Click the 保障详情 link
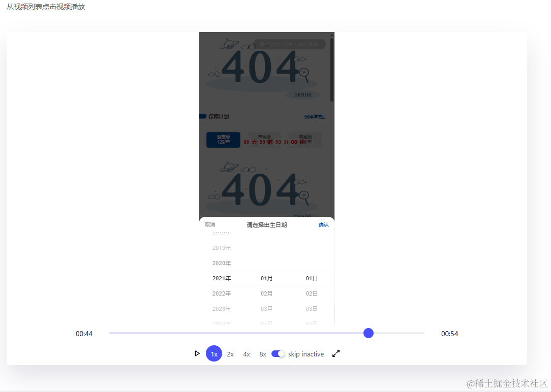This screenshot has width=551, height=392. click(315, 117)
